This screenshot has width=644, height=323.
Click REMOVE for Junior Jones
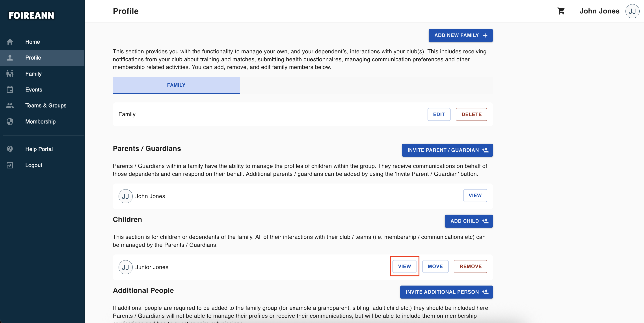pyautogui.click(x=471, y=267)
